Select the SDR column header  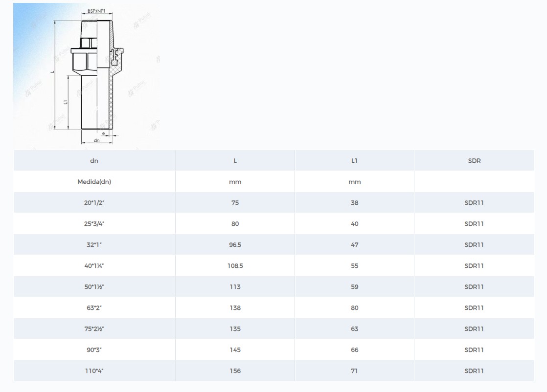pos(474,161)
